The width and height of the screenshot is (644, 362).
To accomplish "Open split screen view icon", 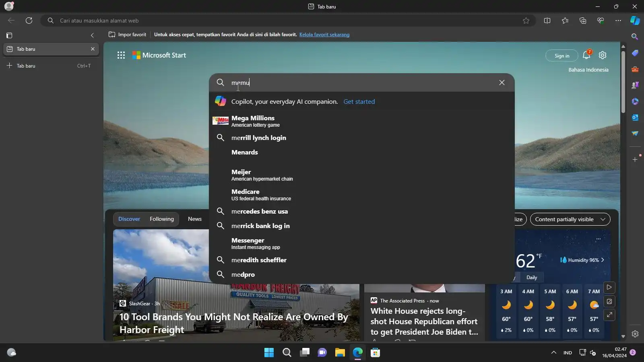I will click(547, 21).
